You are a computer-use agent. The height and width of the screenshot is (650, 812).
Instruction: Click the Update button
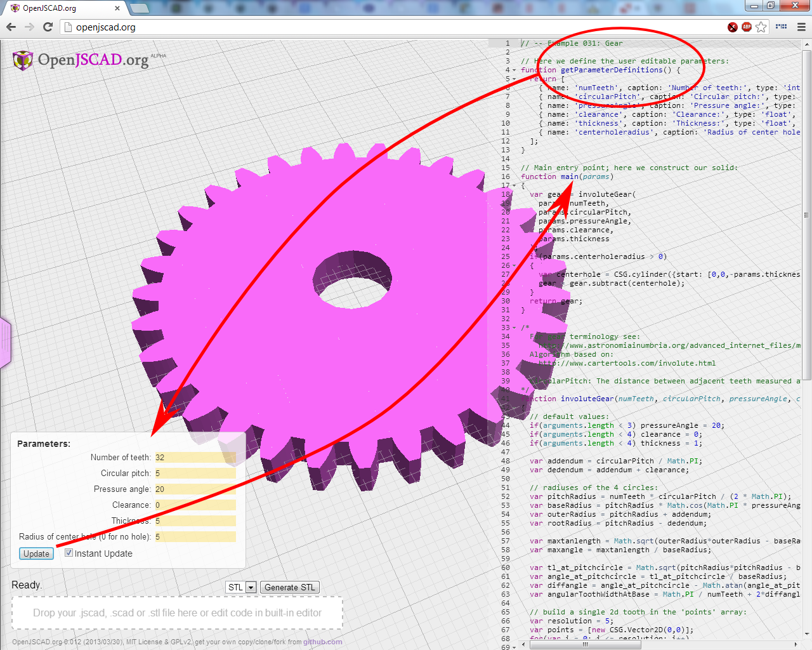coord(36,554)
